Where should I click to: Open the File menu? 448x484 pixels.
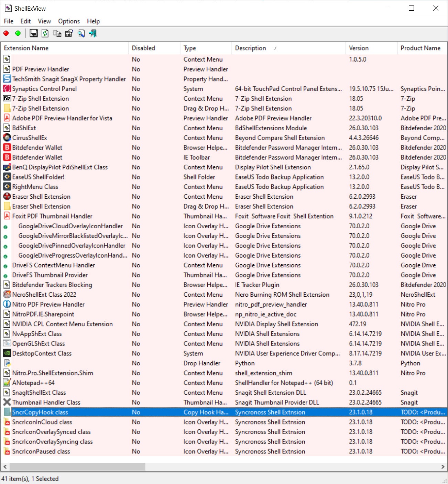9,21
